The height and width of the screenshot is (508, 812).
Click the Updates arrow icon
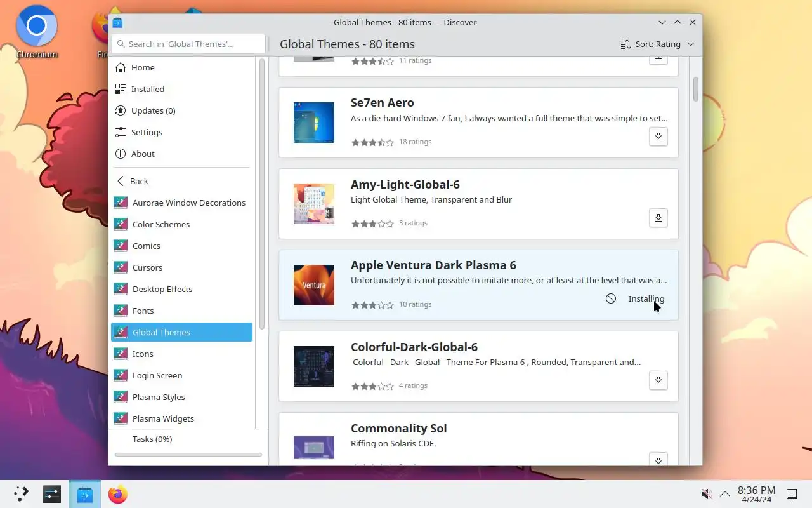tap(121, 110)
